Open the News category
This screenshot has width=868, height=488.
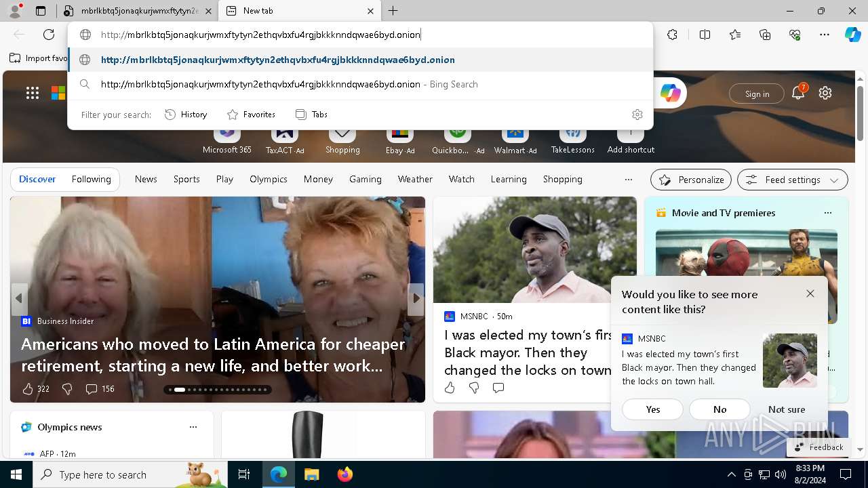pyautogui.click(x=146, y=179)
